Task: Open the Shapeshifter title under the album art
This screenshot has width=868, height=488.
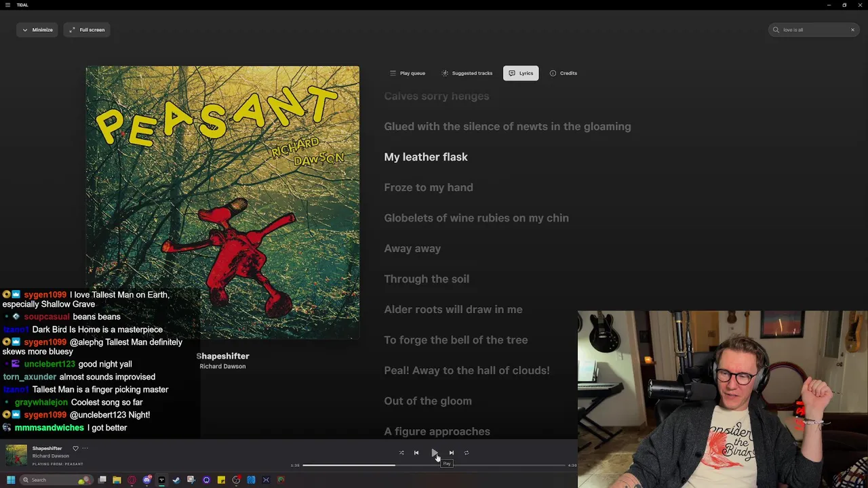Action: [222, 356]
